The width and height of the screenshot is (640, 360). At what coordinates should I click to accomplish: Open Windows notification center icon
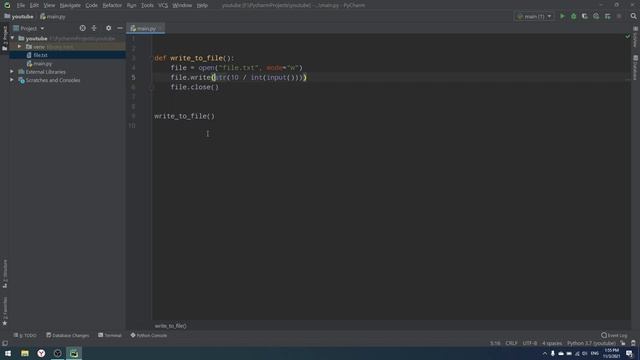tap(629, 353)
